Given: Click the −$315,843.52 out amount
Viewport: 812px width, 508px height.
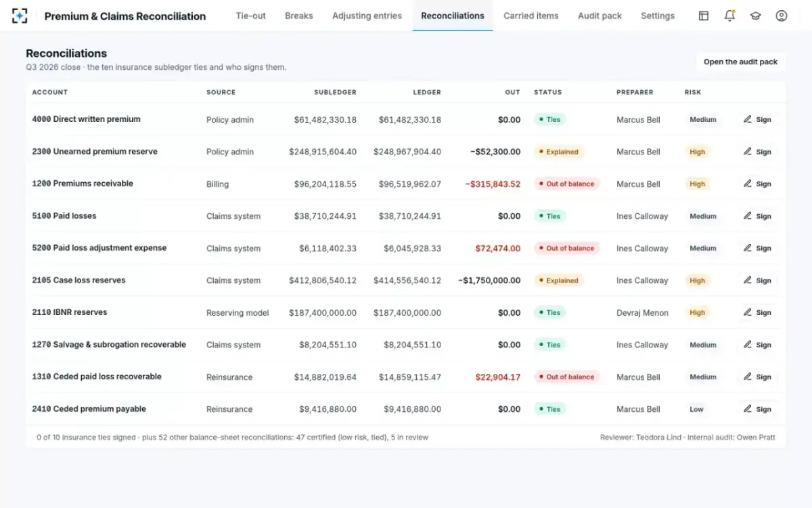Looking at the screenshot, I should pyautogui.click(x=493, y=184).
